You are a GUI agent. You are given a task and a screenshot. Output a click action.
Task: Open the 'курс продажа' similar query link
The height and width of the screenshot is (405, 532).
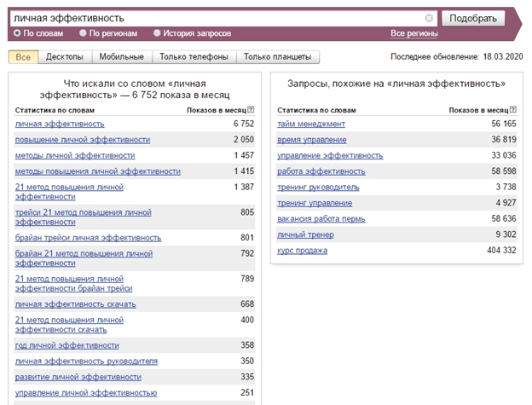(302, 250)
